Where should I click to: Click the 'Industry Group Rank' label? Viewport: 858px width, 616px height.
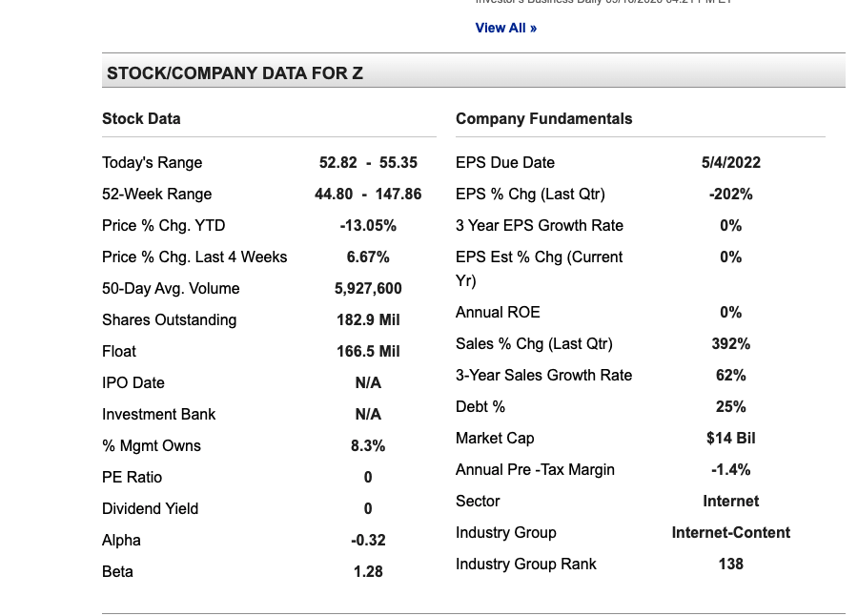526,564
